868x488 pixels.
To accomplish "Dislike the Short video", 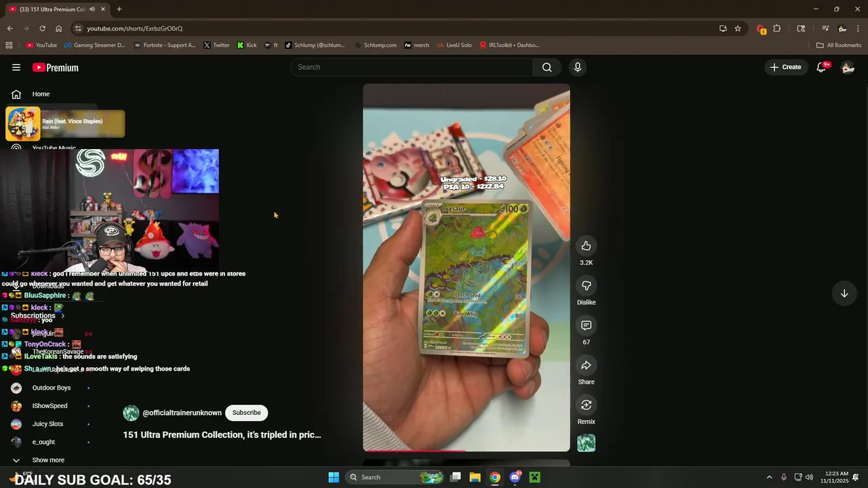I will tap(586, 286).
